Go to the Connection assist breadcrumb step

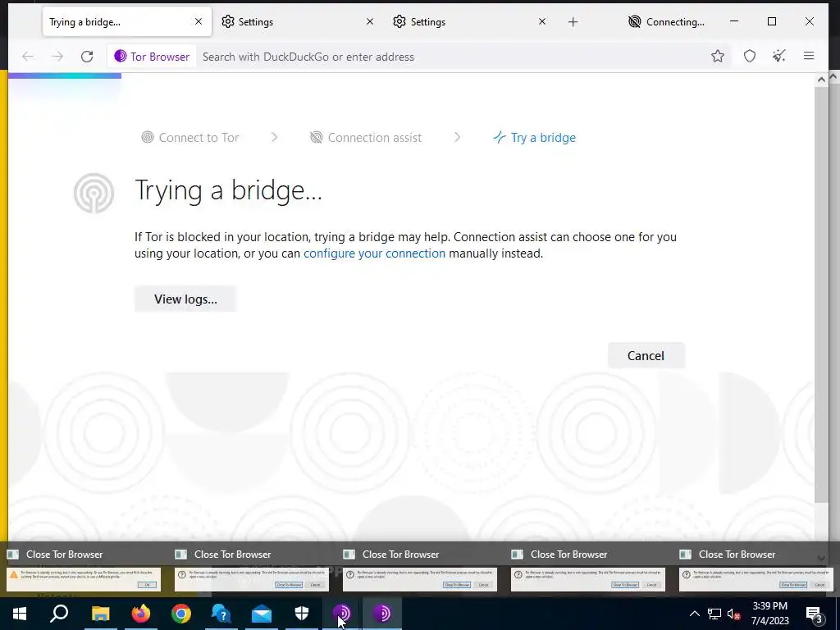coord(366,138)
